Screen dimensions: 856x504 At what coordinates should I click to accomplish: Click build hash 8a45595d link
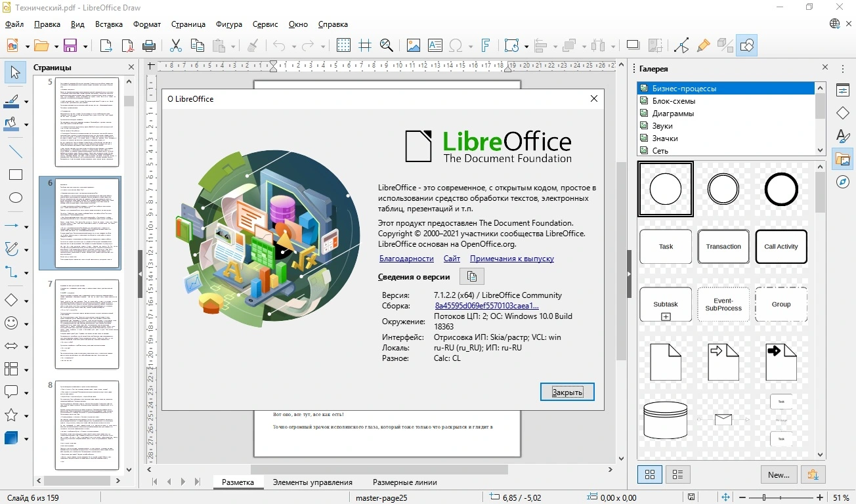pyautogui.click(x=486, y=306)
